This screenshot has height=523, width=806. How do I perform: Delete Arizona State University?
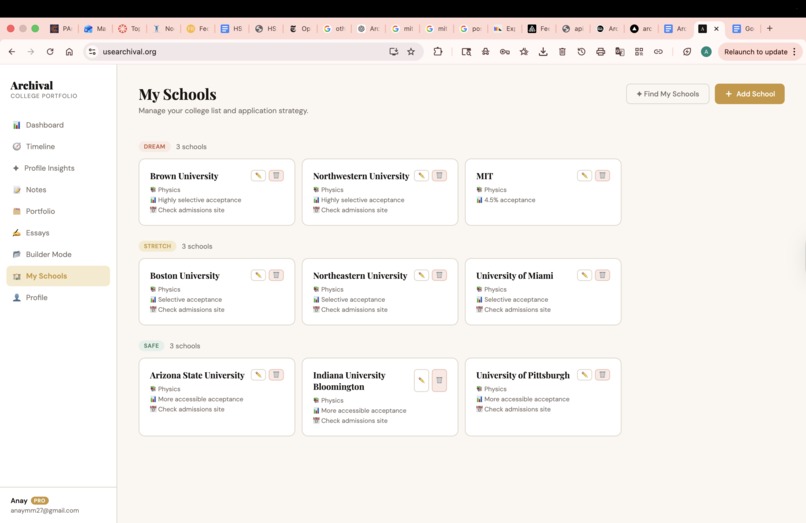[276, 375]
